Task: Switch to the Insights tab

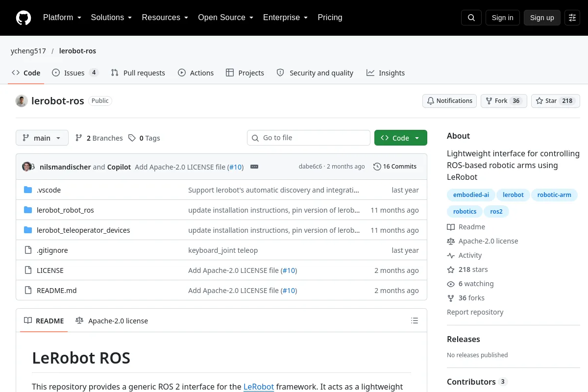Action: pos(386,73)
